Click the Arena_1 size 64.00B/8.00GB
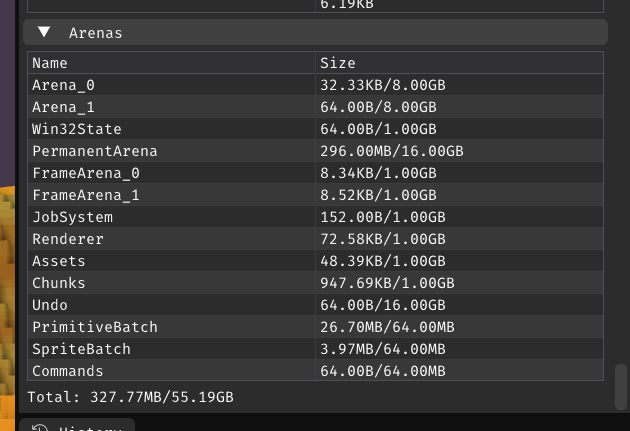Screen dimensions: 630x431 pyautogui.click(x=378, y=107)
